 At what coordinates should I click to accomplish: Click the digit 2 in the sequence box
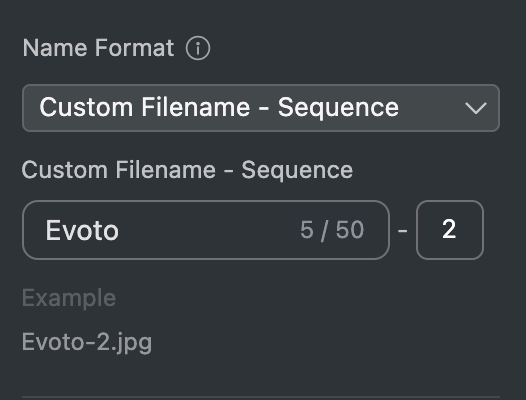[449, 230]
